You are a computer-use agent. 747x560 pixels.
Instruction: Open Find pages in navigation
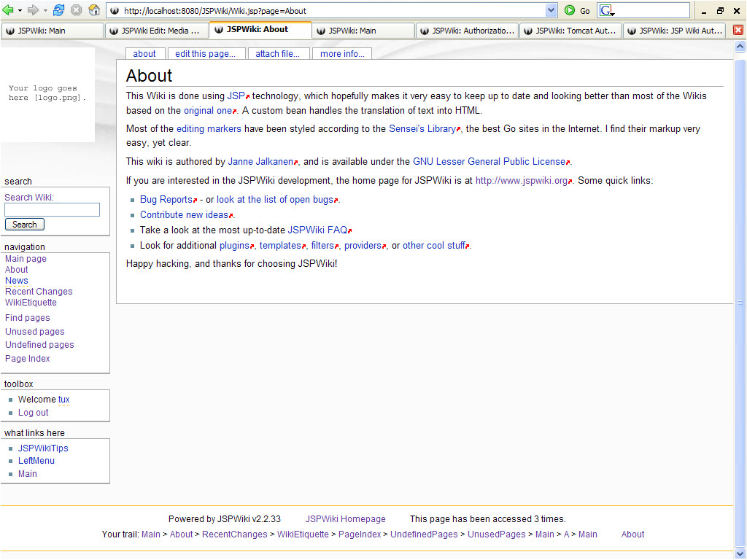pyautogui.click(x=27, y=318)
